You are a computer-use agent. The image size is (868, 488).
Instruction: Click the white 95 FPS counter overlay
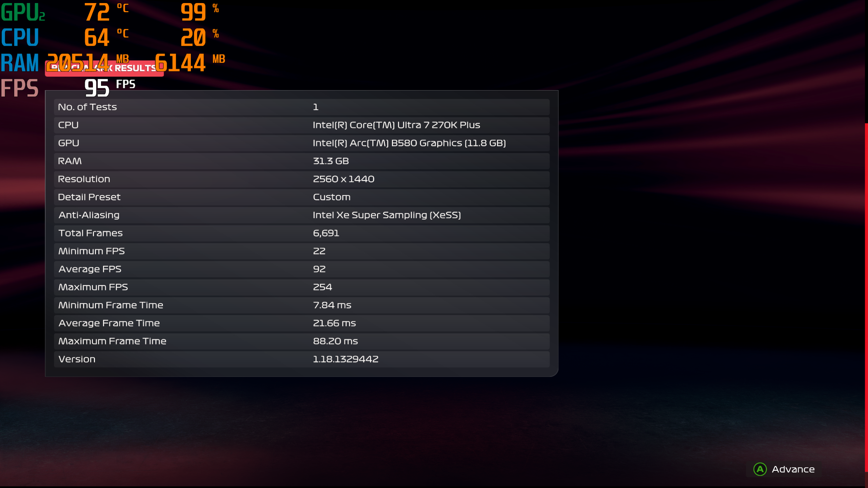click(97, 88)
